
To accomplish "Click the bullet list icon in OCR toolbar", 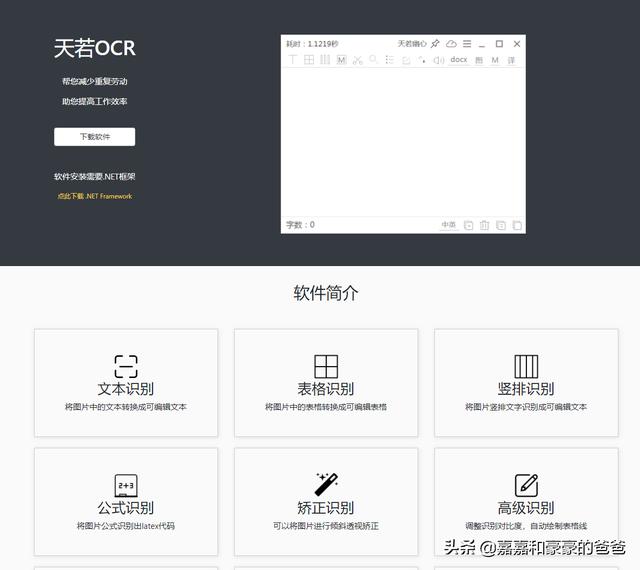I will tap(389, 60).
